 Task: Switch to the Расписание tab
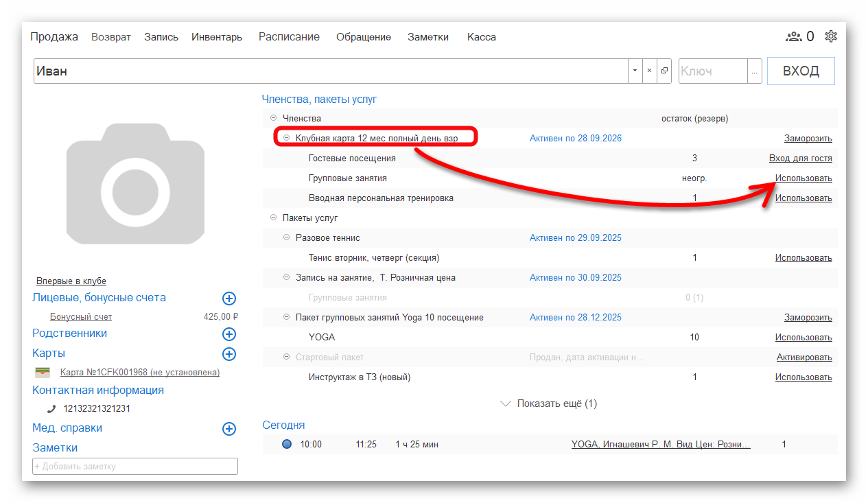289,37
